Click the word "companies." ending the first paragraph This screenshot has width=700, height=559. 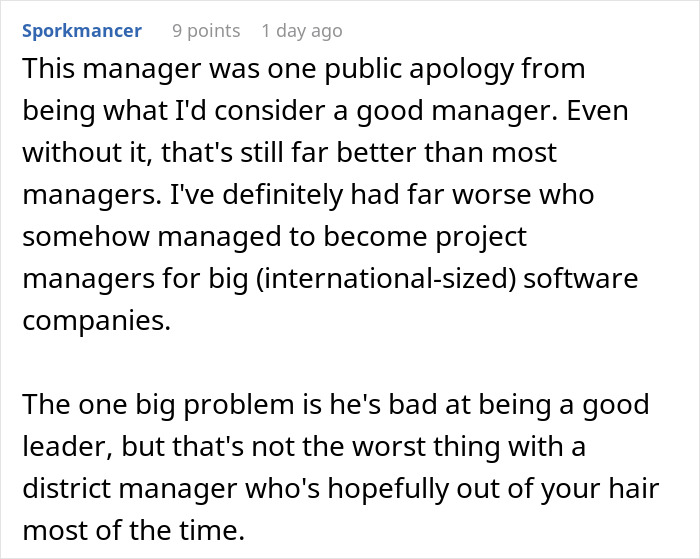point(96,321)
